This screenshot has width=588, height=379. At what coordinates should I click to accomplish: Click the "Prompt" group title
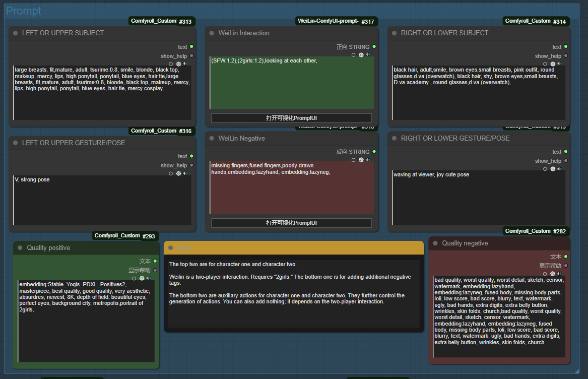pos(23,11)
